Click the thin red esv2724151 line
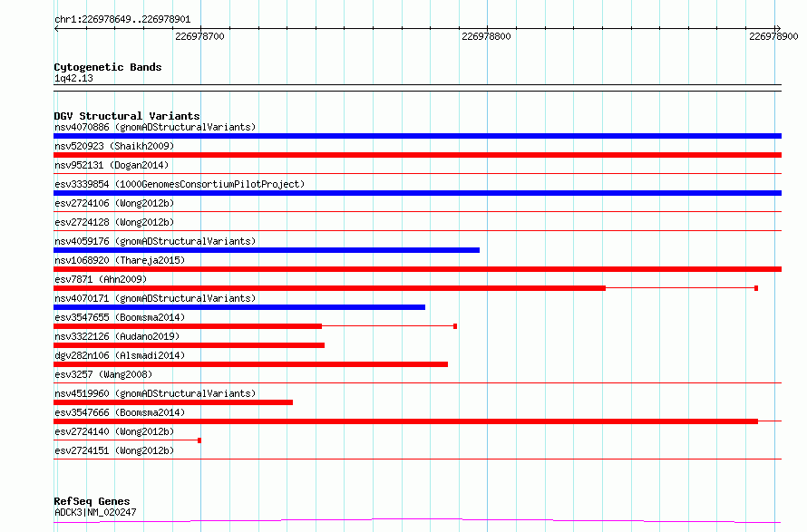 (417, 459)
